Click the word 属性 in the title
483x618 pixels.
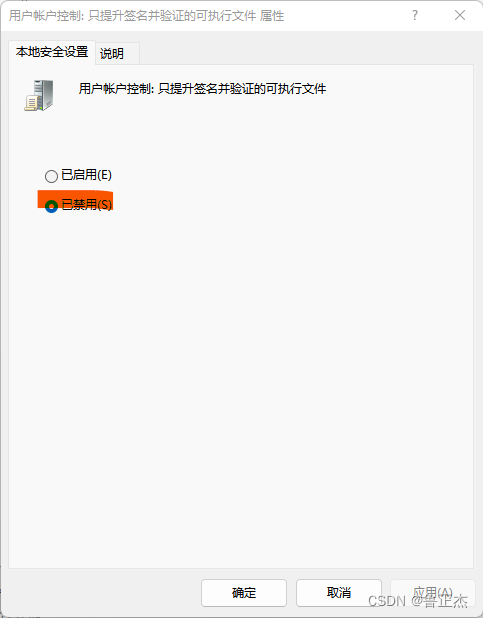(x=272, y=16)
